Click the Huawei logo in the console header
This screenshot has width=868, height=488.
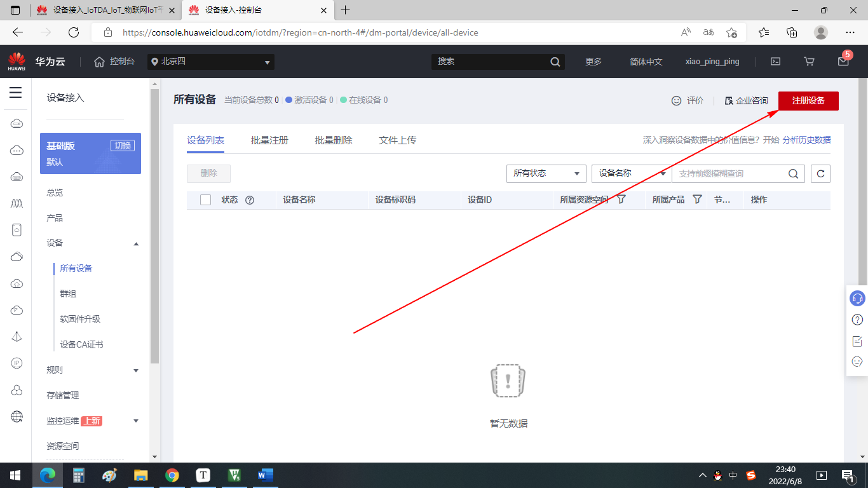click(17, 62)
